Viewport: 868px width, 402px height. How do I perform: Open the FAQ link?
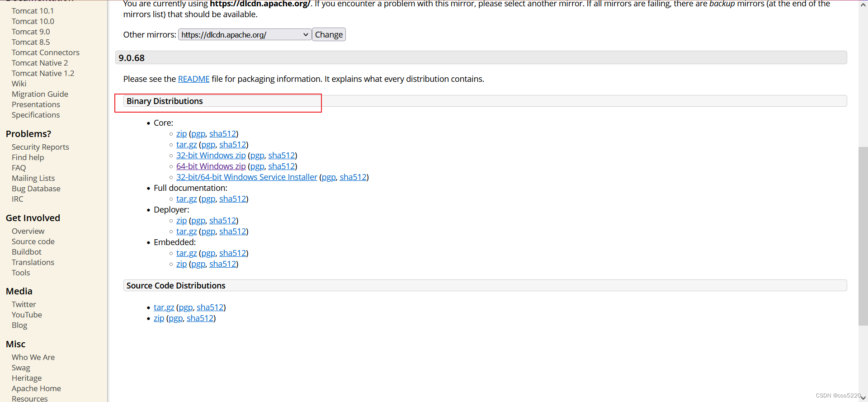click(x=19, y=168)
